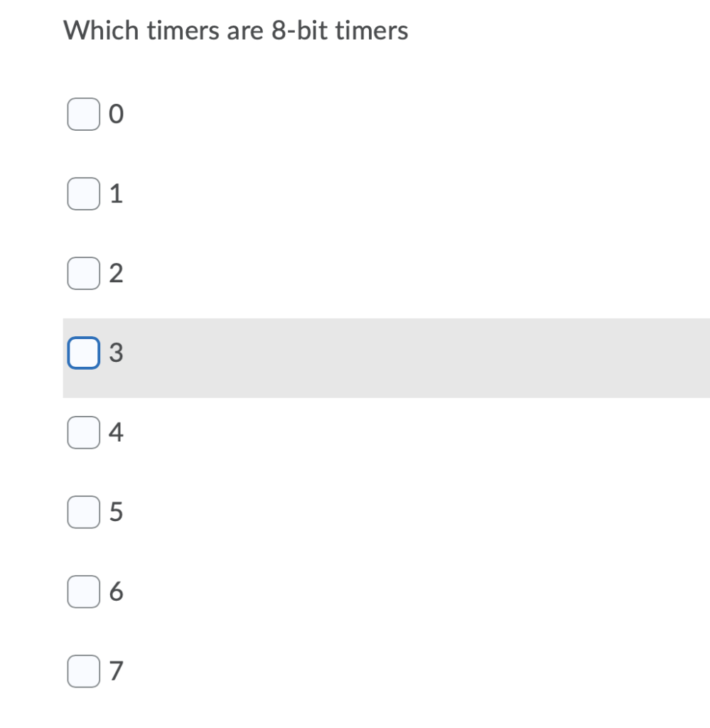Check the checkbox for option 4
Screen dimensions: 710x728
pyautogui.click(x=83, y=432)
